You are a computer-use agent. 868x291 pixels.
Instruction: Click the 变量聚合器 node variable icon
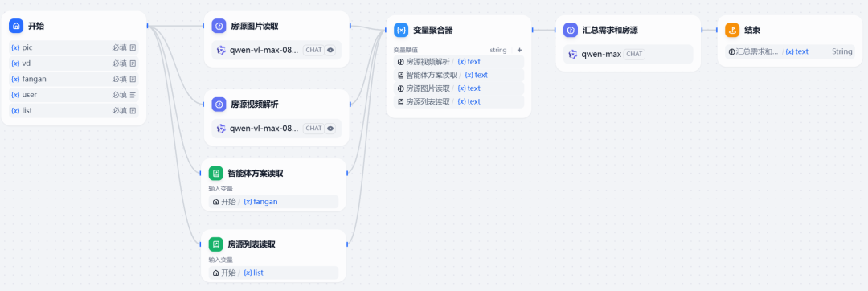tap(401, 30)
